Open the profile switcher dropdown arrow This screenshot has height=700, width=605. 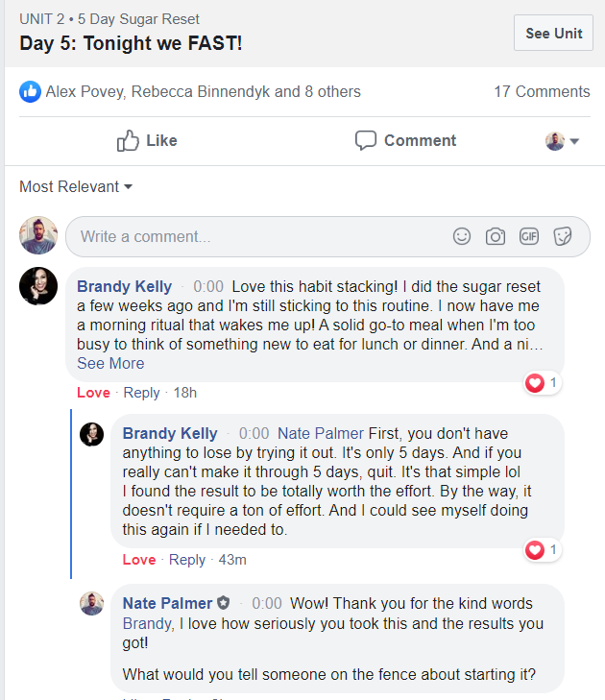tap(574, 142)
